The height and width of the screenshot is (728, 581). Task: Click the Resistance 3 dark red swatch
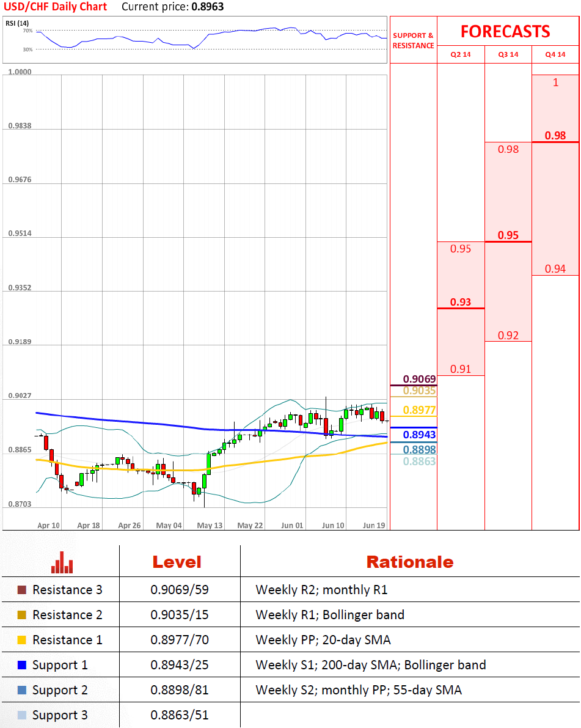click(22, 590)
